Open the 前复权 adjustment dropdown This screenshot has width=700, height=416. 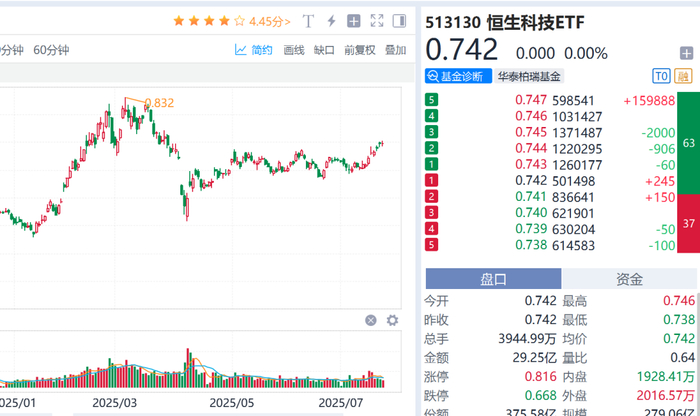360,50
